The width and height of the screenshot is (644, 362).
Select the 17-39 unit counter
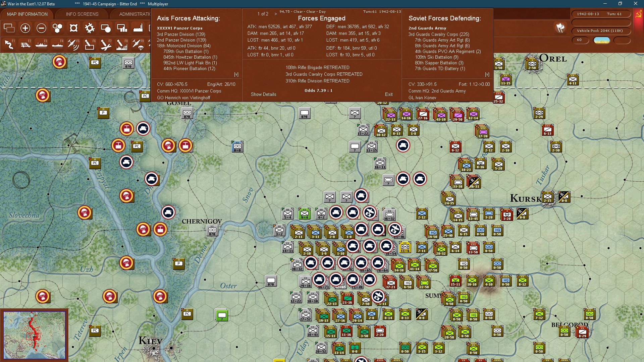pyautogui.click(x=483, y=132)
